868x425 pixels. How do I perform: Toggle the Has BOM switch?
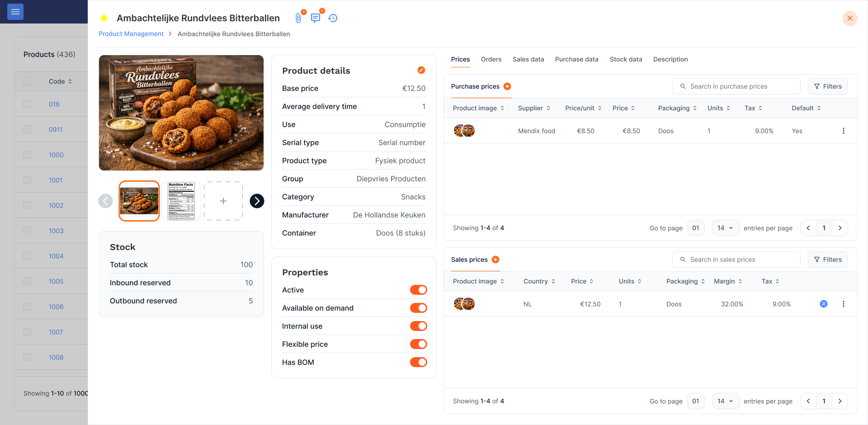(418, 362)
